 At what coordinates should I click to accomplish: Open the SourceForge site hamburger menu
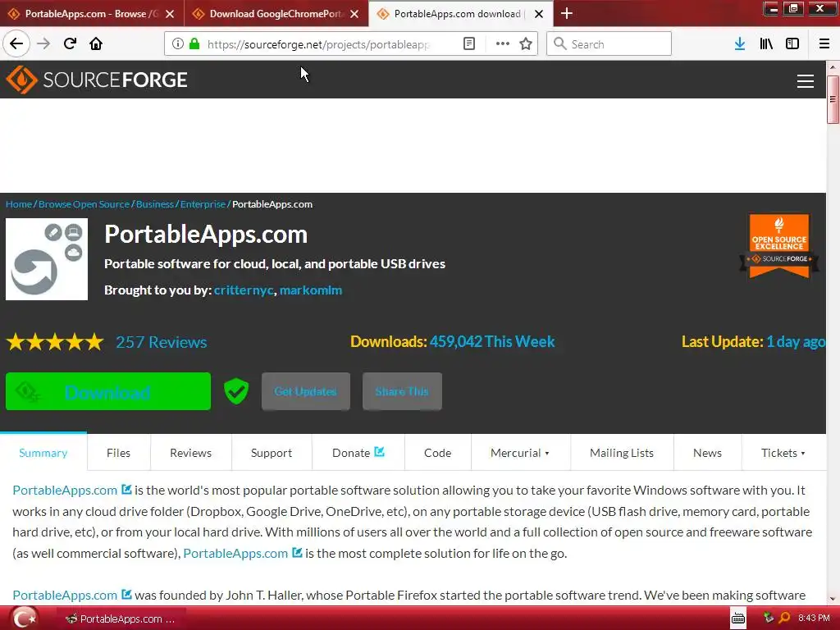point(806,81)
